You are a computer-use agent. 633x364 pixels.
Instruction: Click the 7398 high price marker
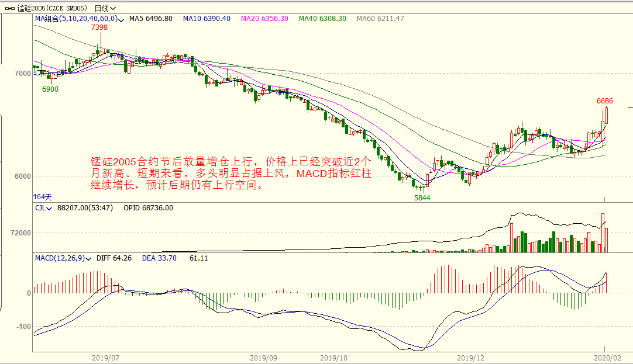[99, 27]
